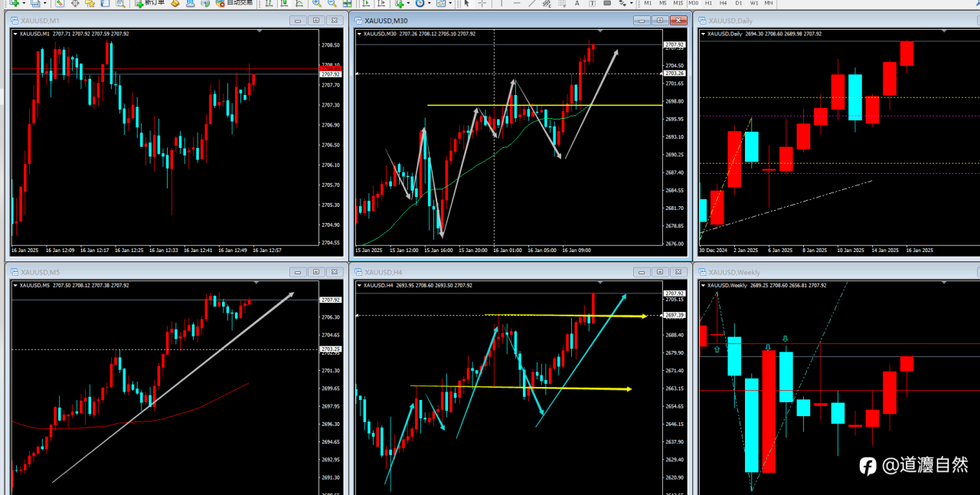Screen dimensions: 980x495
Task: Click the zoom in magnifier icon
Action: (x=317, y=3)
